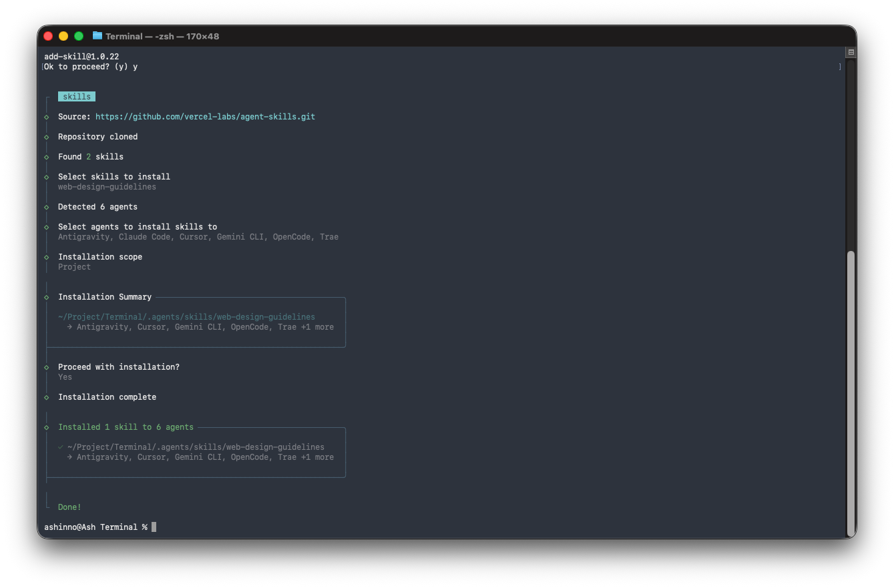Click web-design-guidelines under Select skills to install
The height and width of the screenshot is (588, 894).
pos(107,187)
